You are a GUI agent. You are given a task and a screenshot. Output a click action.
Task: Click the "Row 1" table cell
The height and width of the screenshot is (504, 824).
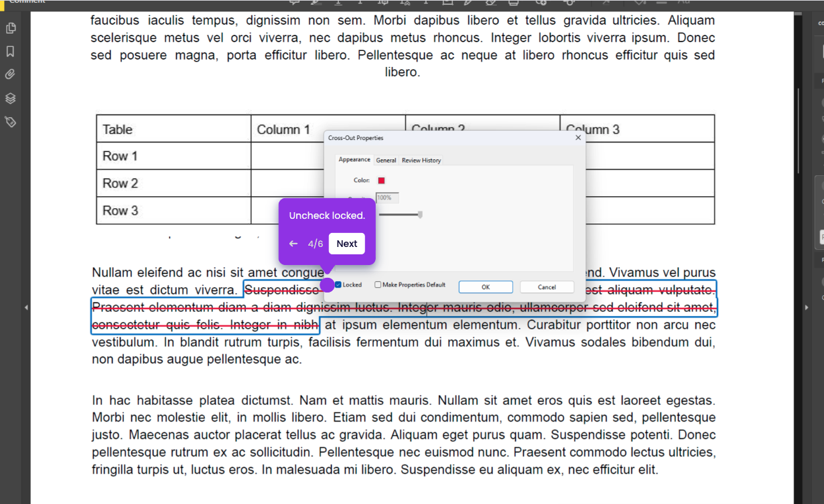click(174, 156)
